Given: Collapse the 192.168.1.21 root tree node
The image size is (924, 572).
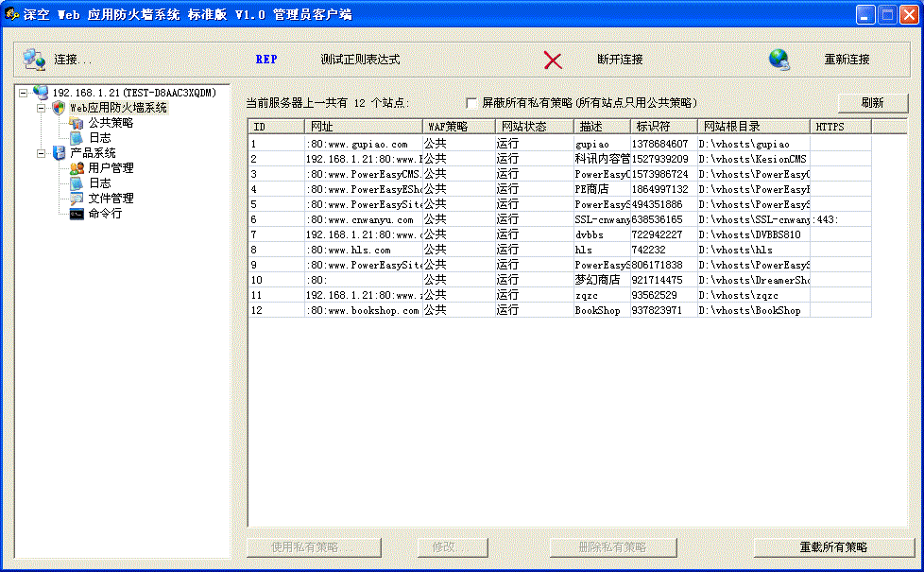Looking at the screenshot, I should coord(23,93).
